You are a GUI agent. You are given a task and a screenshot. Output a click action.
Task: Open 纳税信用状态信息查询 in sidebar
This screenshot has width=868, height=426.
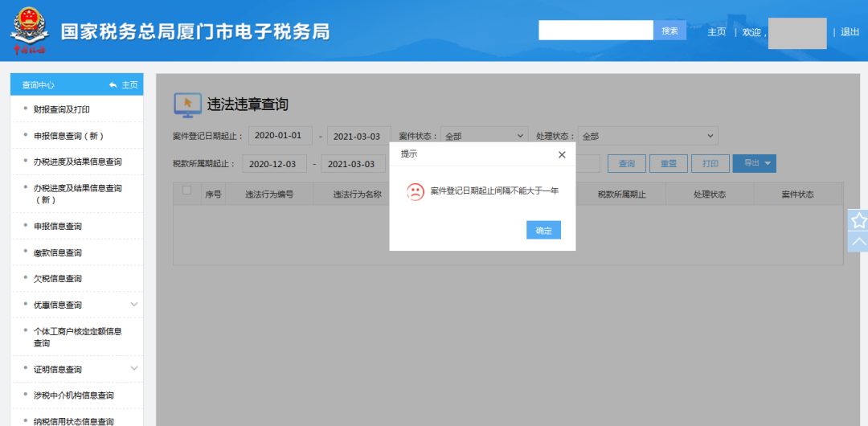click(74, 421)
